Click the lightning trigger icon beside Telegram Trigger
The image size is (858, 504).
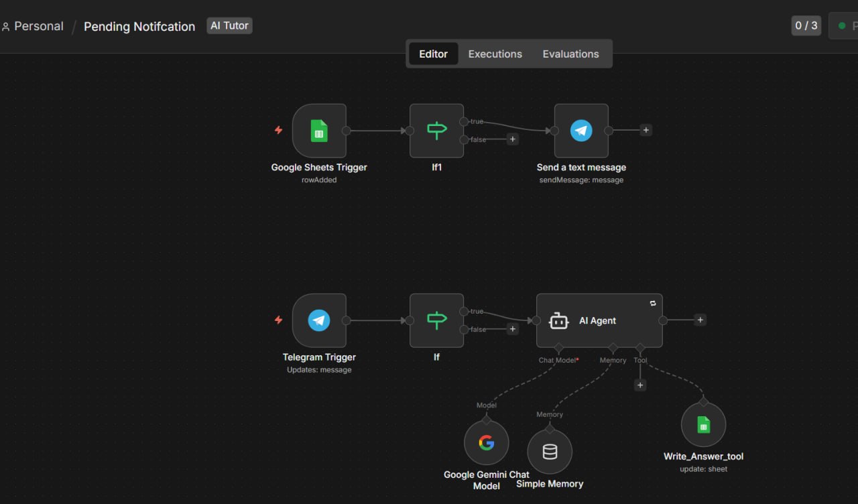(x=279, y=320)
